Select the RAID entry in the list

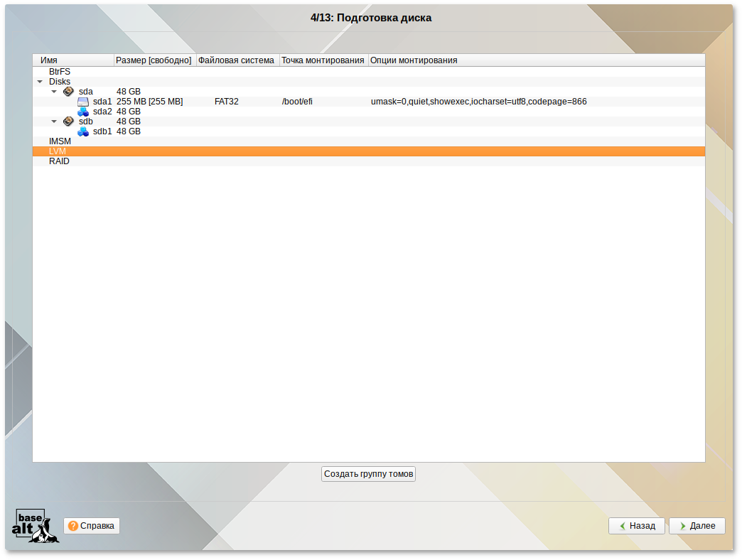59,161
